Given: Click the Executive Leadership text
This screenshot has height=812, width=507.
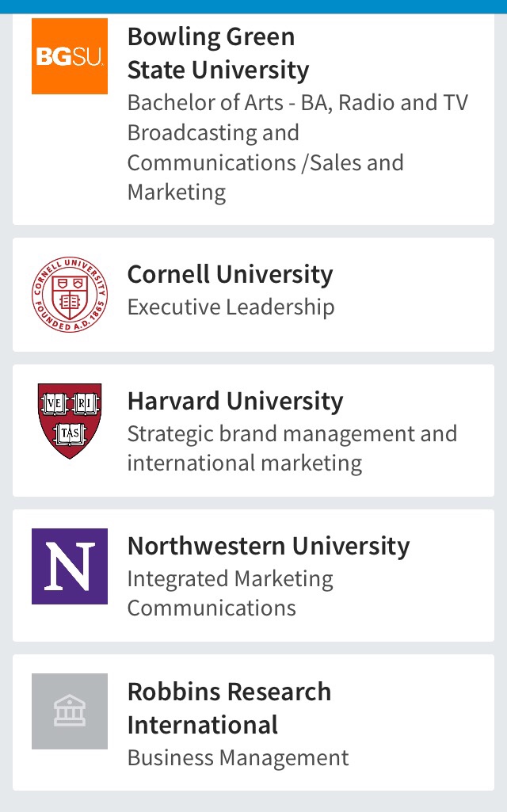Looking at the screenshot, I should pos(231,307).
